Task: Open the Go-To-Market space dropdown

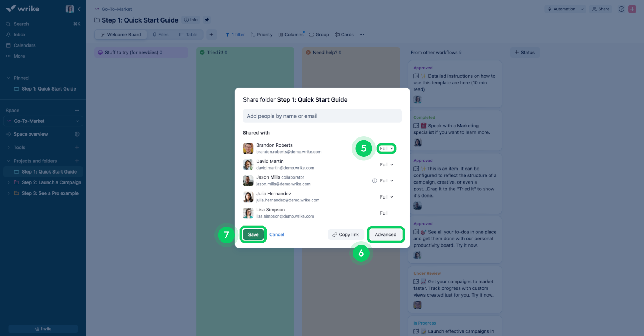Action: pyautogui.click(x=77, y=121)
